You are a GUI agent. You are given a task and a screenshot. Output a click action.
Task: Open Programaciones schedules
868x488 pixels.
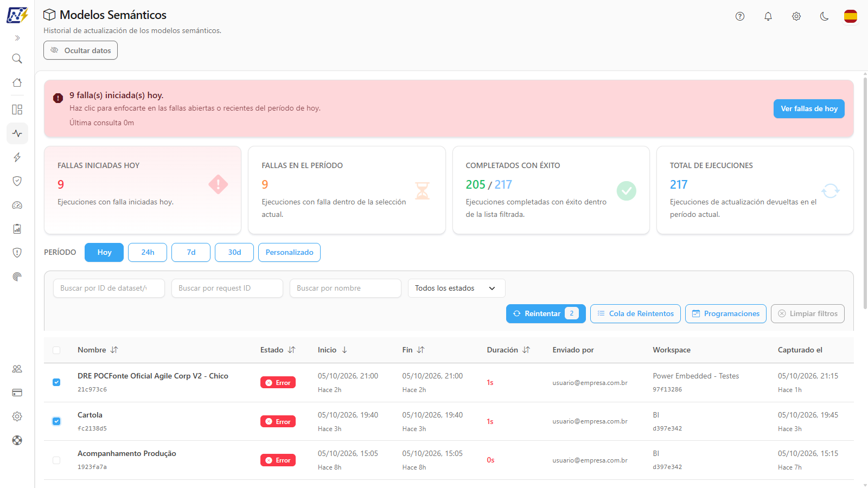point(726,314)
